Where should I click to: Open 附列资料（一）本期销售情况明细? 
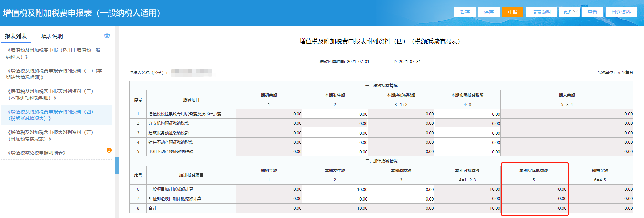pos(54,74)
